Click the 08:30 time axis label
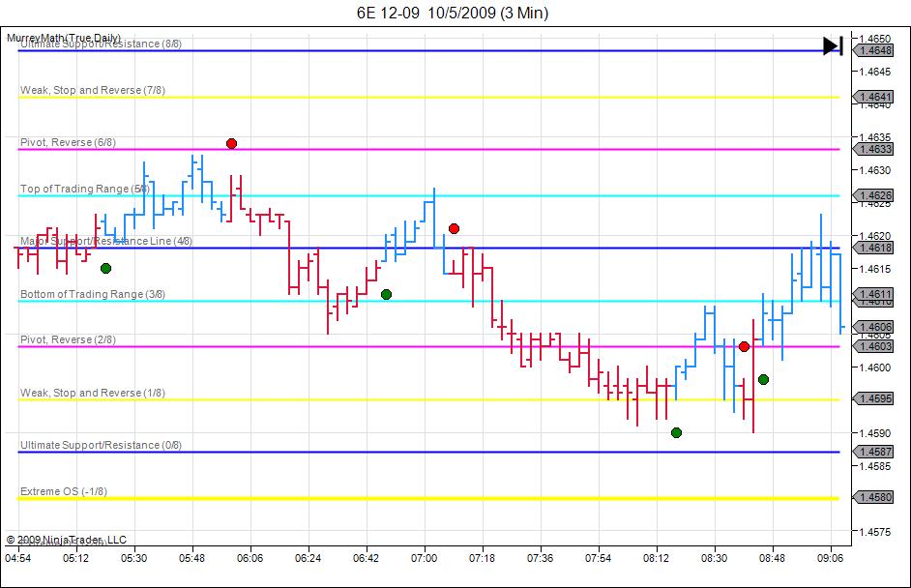The width and height of the screenshot is (911, 588). tap(715, 558)
